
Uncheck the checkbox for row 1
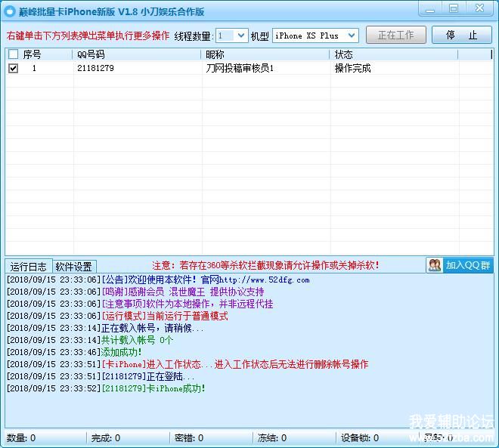click(14, 68)
